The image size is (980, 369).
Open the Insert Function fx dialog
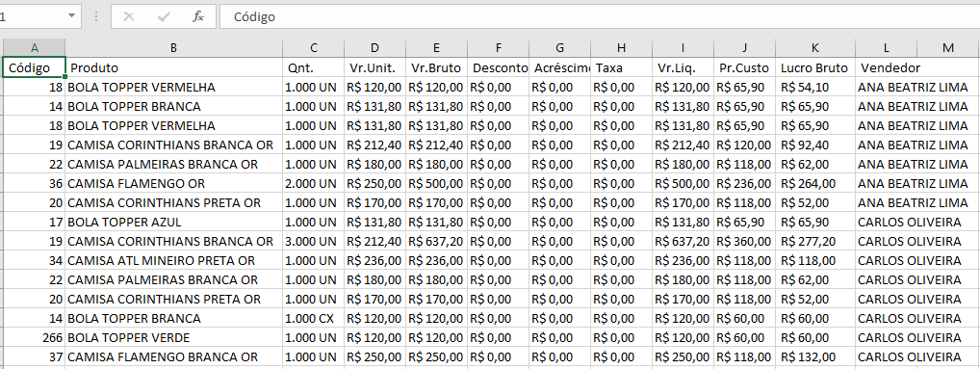coord(198,17)
